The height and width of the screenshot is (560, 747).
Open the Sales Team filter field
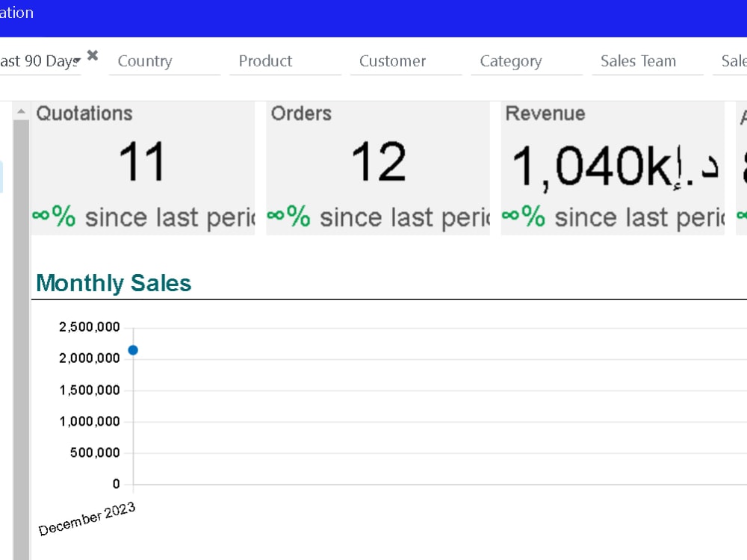[x=648, y=61]
